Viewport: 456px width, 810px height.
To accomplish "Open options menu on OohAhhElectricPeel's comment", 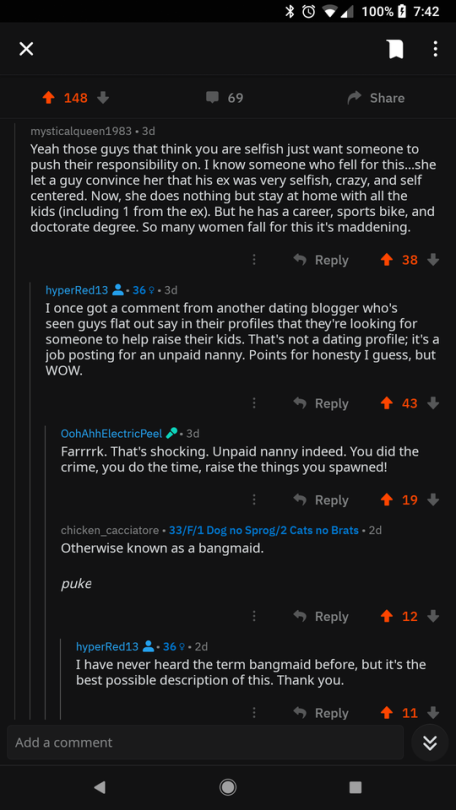I will (254, 500).
